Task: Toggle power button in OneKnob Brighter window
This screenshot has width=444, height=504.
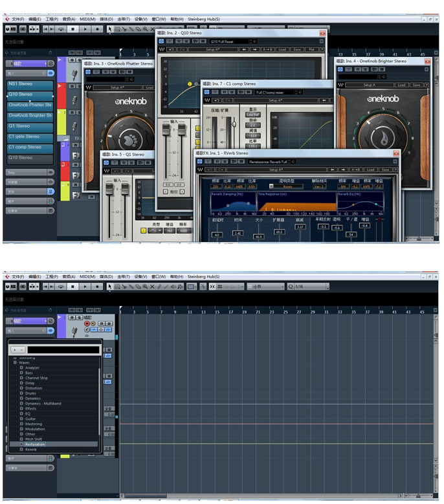Action: coord(340,69)
